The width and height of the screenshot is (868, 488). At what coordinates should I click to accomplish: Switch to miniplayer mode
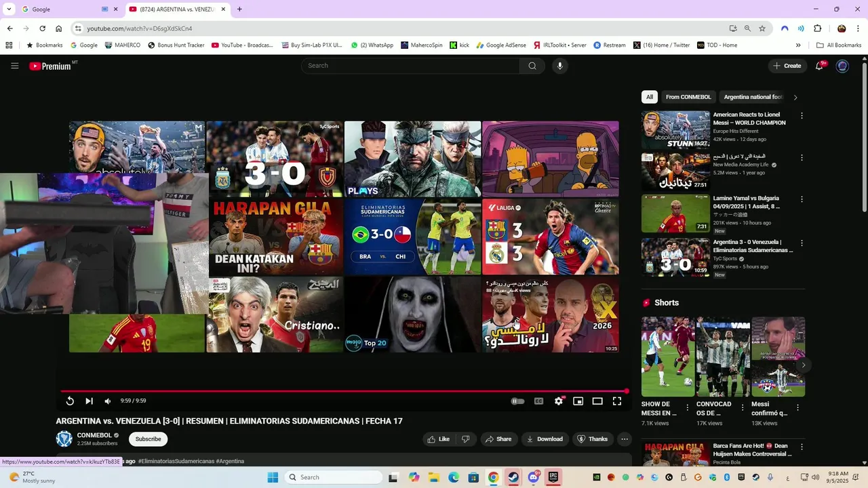(578, 401)
